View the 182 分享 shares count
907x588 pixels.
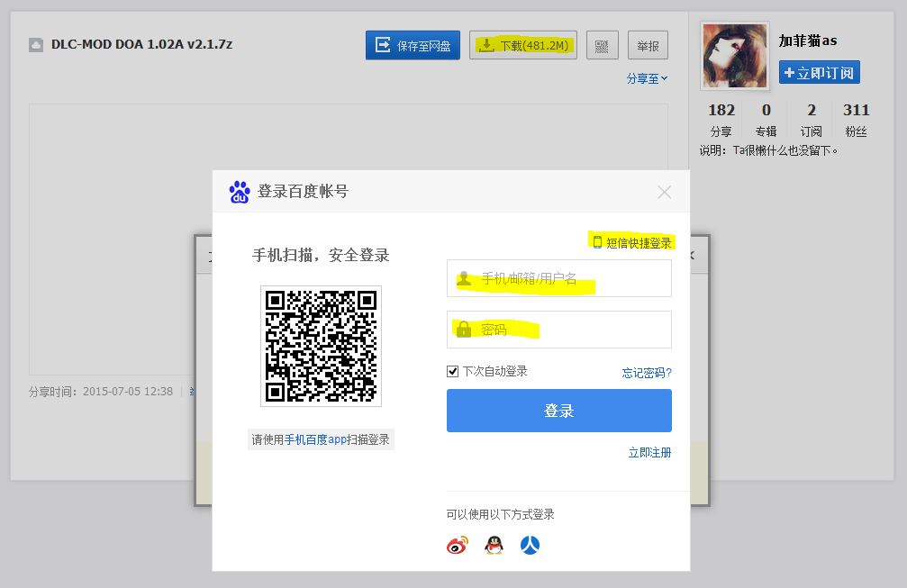click(721, 121)
